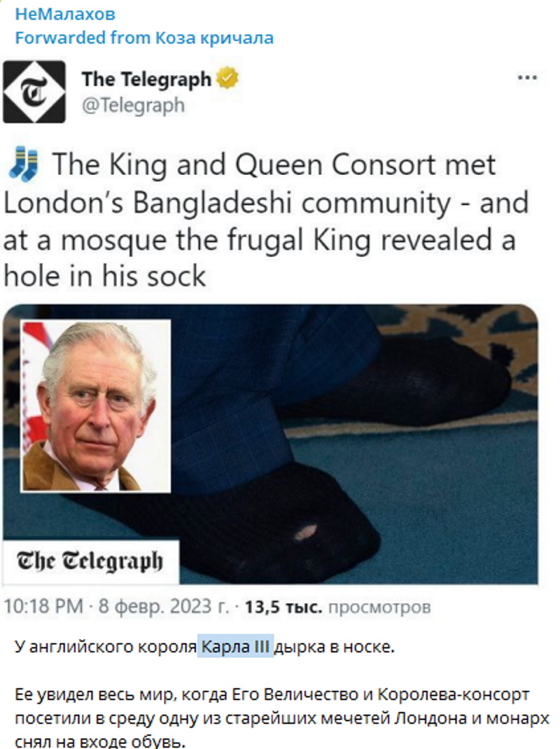560x749 pixels.
Task: Click the highlighted Карла III text
Action: [236, 647]
